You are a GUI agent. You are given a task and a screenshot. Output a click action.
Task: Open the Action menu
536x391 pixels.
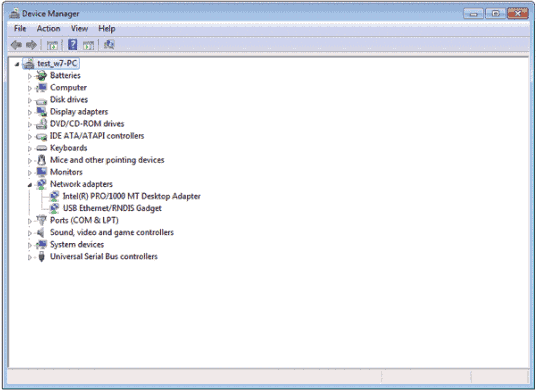pyautogui.click(x=49, y=28)
